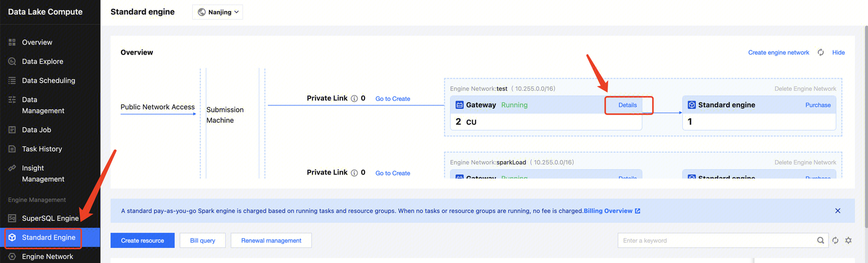Open Overview from the sidebar
Image resolution: width=868 pixels, height=263 pixels.
[37, 42]
